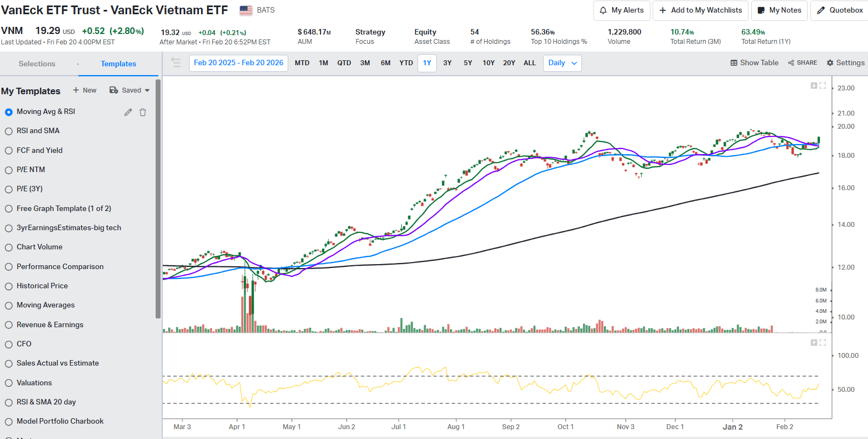Screen dimensions: 868x439
Task: Open My Alerts with the bell icon
Action: [622, 10]
